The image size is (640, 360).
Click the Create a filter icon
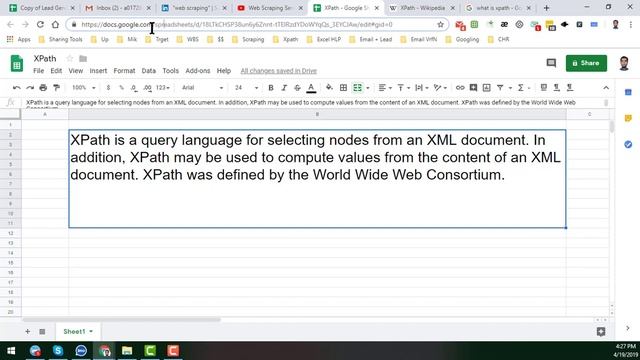(500, 88)
